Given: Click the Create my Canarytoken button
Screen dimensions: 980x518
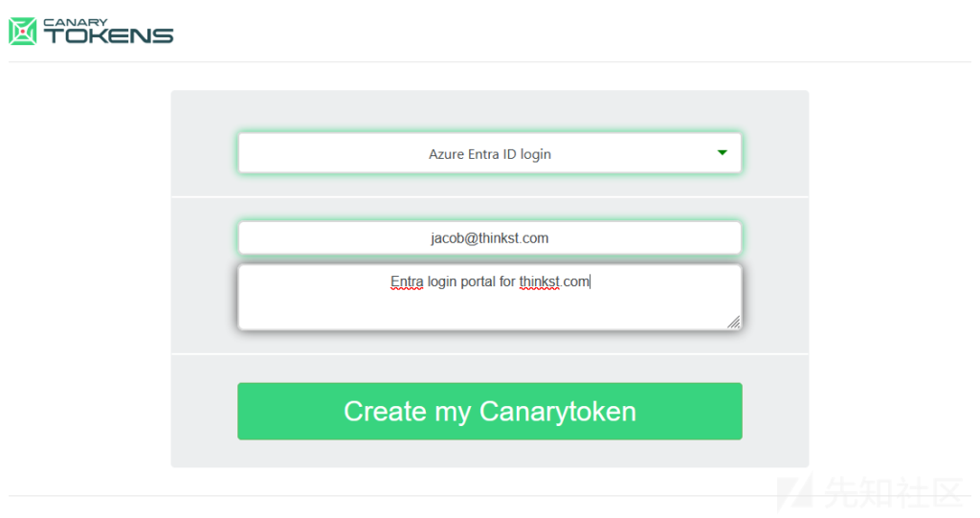Looking at the screenshot, I should pos(489,411).
